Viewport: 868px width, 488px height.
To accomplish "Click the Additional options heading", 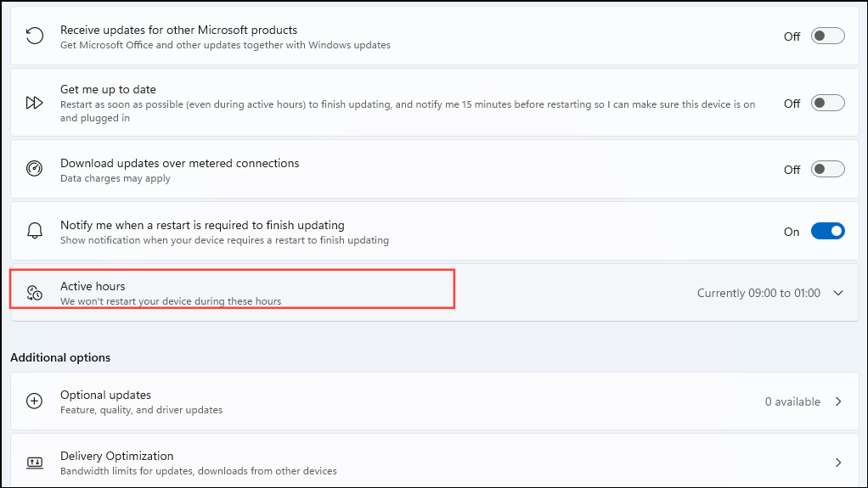I will click(60, 357).
